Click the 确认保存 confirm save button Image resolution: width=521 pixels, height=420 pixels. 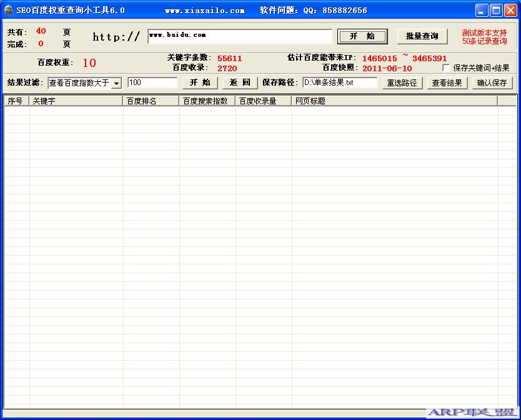click(493, 82)
